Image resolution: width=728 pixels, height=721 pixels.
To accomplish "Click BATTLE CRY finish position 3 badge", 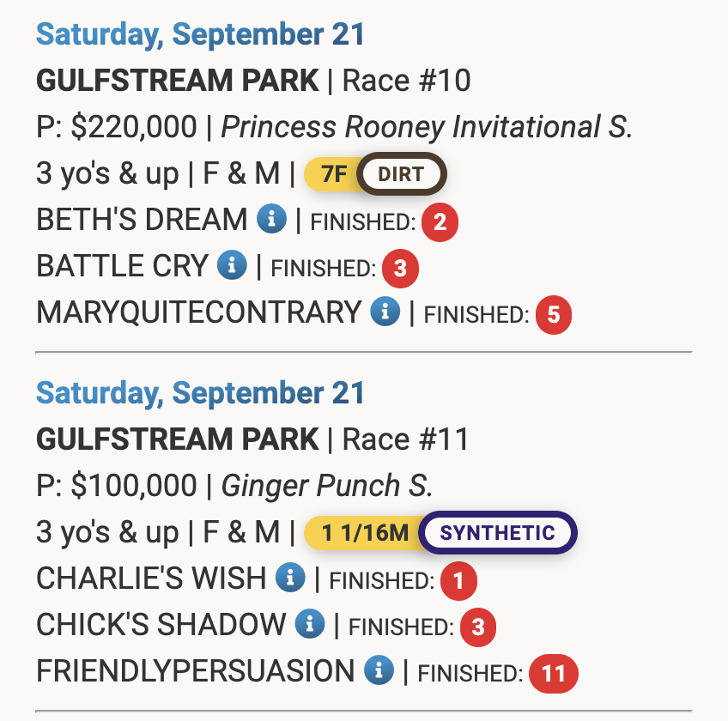I will click(x=400, y=269).
